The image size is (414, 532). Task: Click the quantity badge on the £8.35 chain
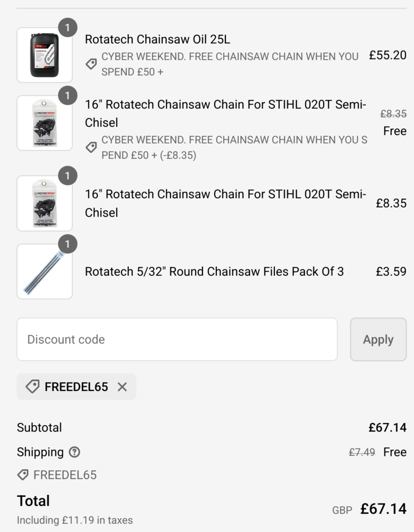click(x=67, y=176)
